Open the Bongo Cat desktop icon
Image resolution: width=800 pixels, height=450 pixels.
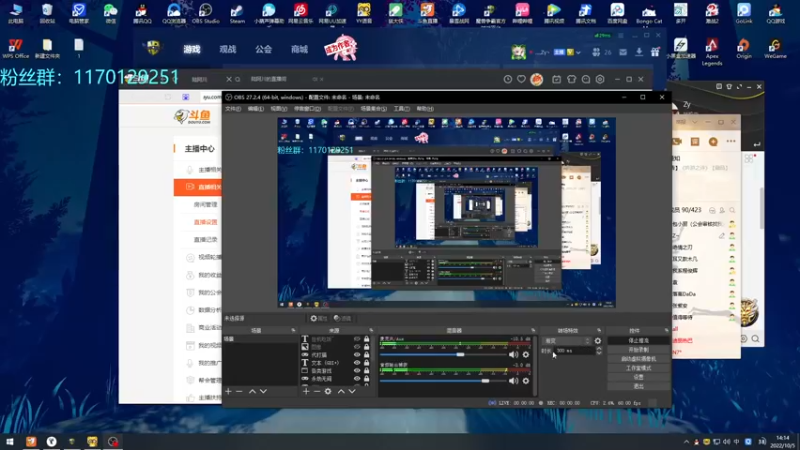click(x=649, y=13)
